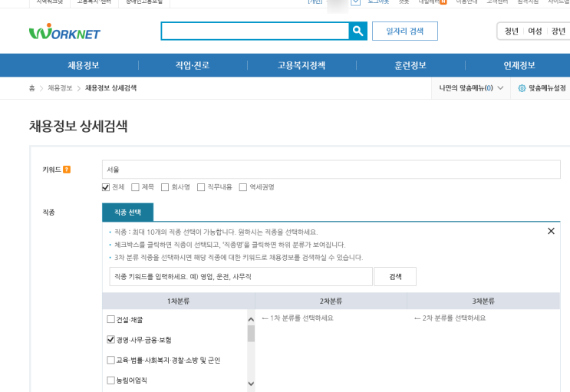Untick the 경영·사무·금융·보험 checkbox
Image resolution: width=570 pixels, height=392 pixels.
(111, 340)
